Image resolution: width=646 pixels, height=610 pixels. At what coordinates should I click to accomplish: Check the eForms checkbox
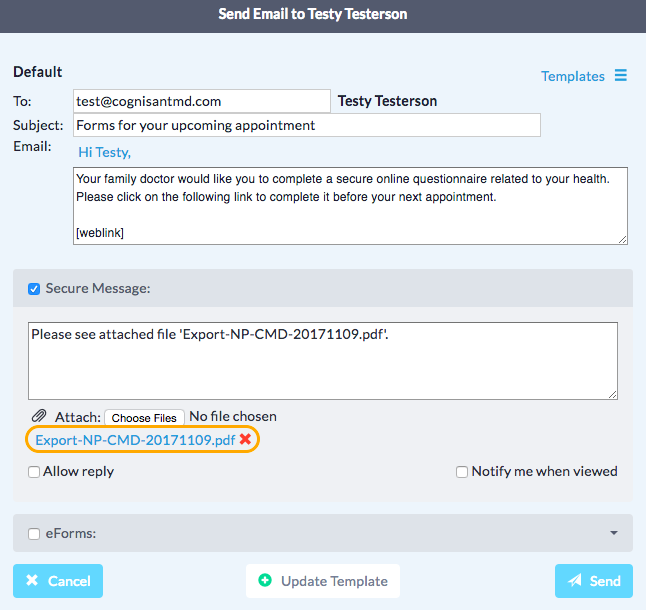tap(34, 534)
